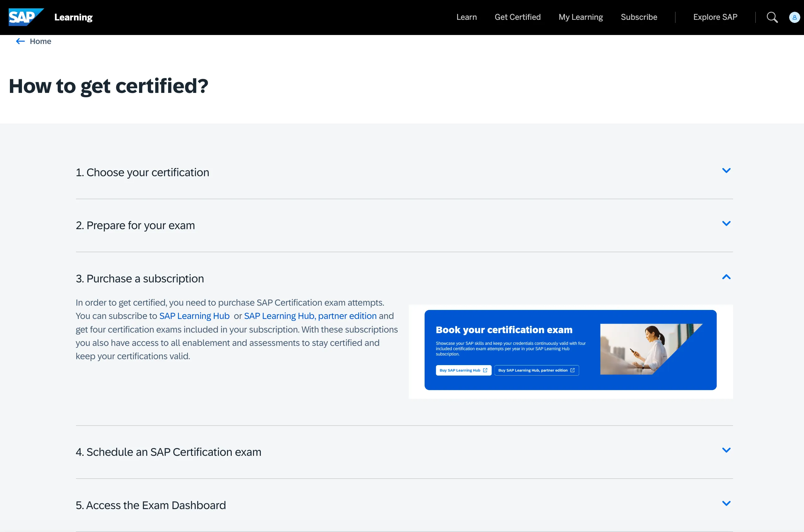The width and height of the screenshot is (804, 532).
Task: Click the back arrow beside Home
Action: click(x=20, y=41)
